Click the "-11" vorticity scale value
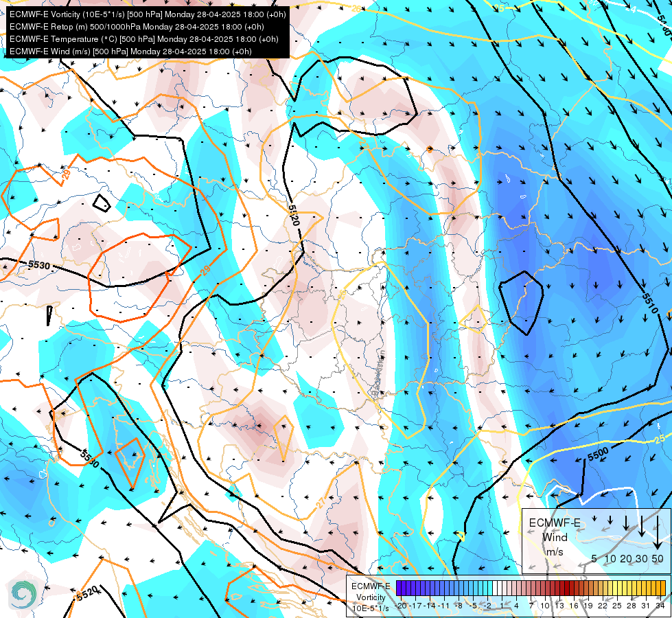672x618 pixels. [444, 606]
